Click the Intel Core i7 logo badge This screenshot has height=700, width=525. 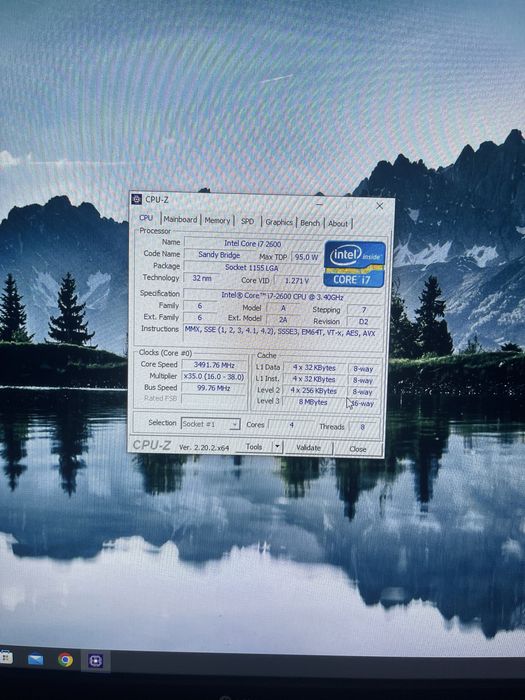point(354,264)
